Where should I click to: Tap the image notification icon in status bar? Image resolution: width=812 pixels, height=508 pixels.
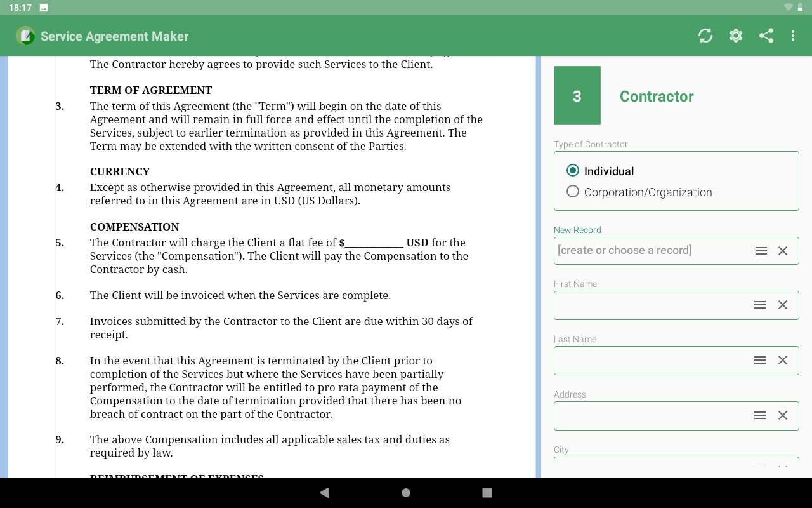coord(44,8)
